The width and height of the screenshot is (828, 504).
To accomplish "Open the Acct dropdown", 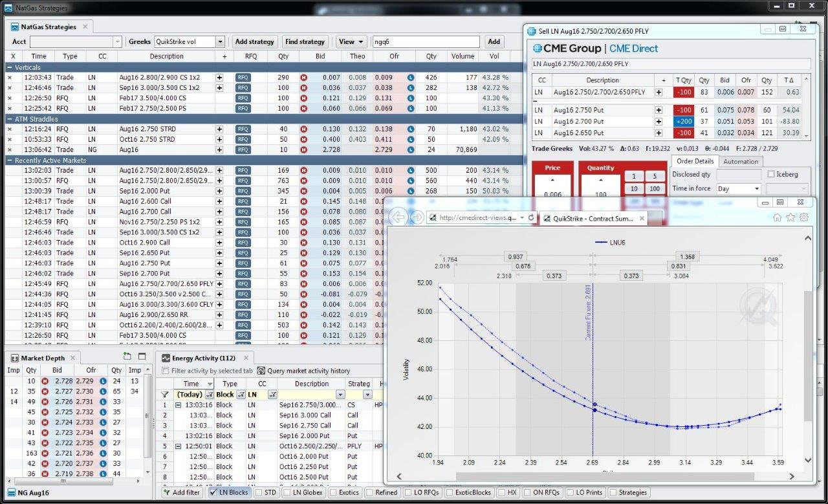I will pos(117,41).
